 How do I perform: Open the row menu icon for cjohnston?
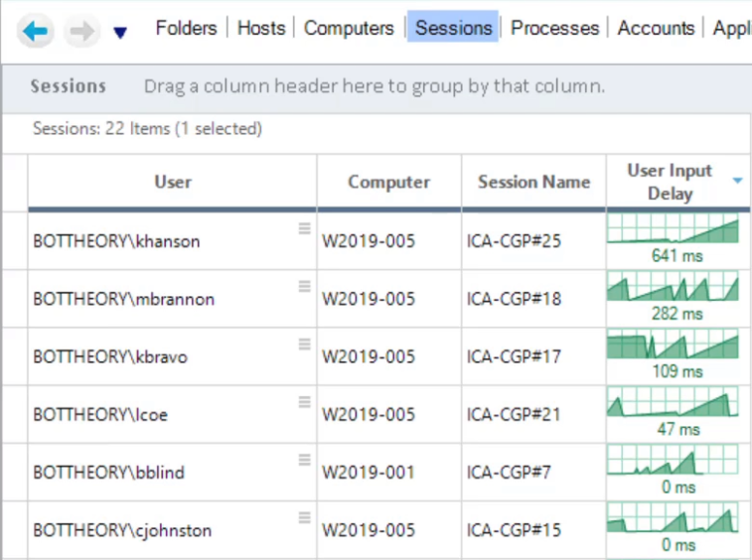point(305,517)
